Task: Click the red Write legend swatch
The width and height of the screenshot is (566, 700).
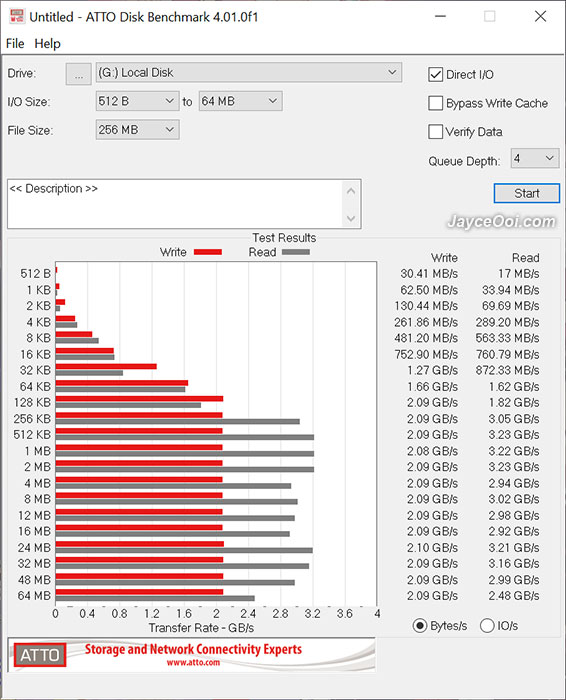Action: [x=208, y=252]
